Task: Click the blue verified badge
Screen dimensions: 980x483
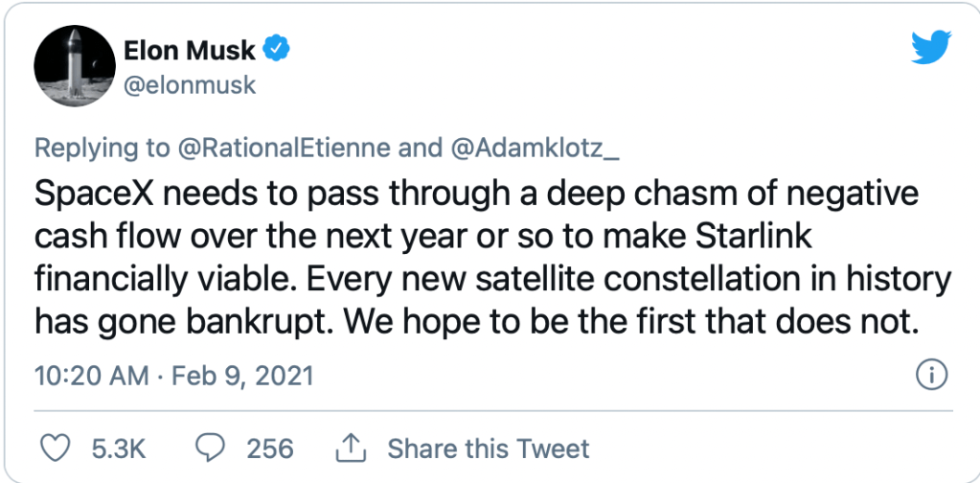Action: tap(278, 48)
